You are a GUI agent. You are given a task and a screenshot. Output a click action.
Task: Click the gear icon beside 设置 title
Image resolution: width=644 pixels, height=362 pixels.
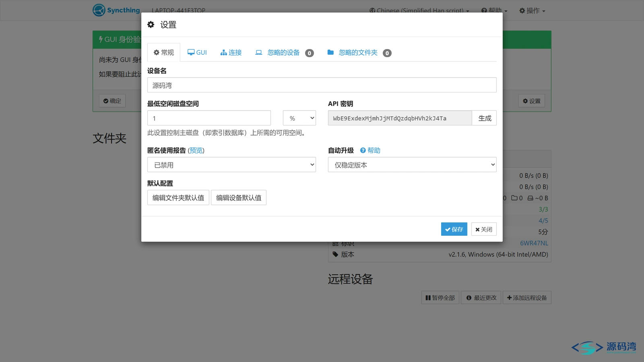[x=151, y=25]
